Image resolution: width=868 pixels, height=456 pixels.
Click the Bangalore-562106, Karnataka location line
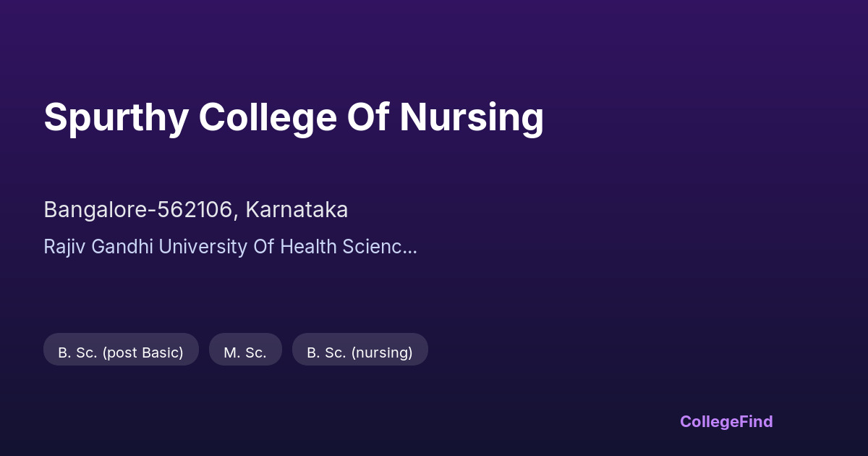click(x=195, y=210)
